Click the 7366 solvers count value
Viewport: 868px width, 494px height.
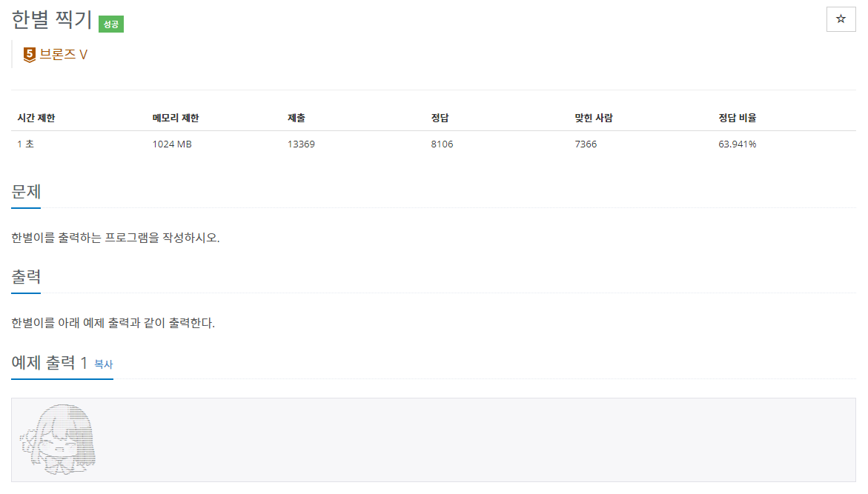(x=586, y=144)
